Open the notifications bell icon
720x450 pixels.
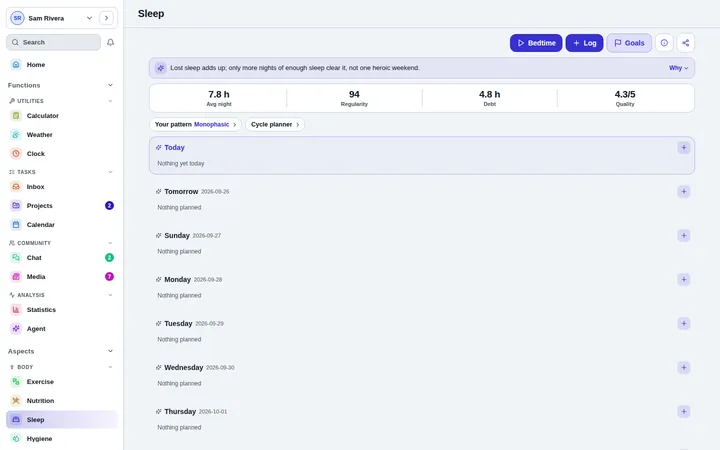[110, 42]
